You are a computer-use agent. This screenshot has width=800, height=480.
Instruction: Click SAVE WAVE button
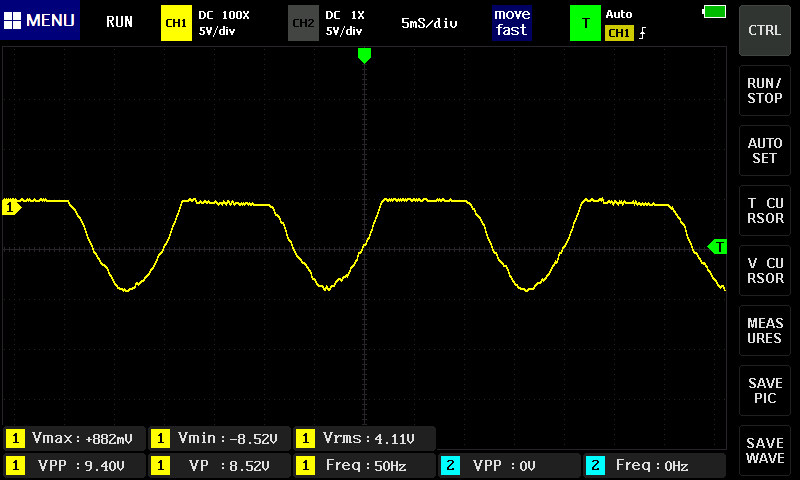pyautogui.click(x=765, y=451)
